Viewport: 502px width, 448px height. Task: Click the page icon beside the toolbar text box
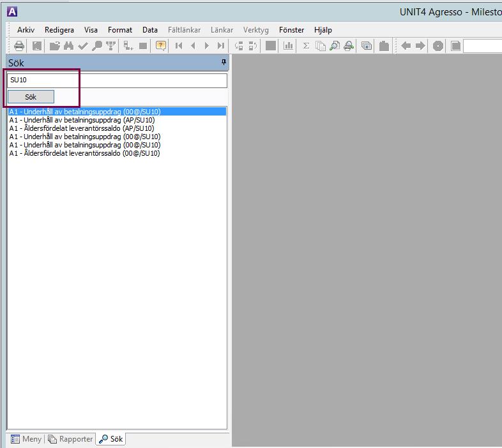coord(455,46)
